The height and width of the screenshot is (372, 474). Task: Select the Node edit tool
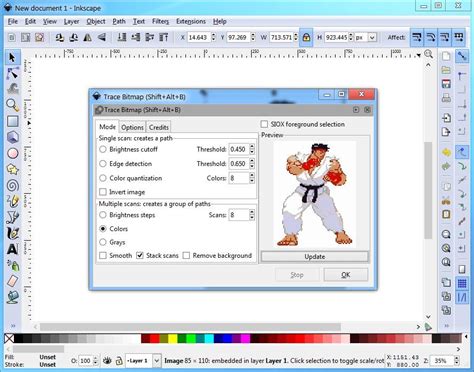pos(12,73)
